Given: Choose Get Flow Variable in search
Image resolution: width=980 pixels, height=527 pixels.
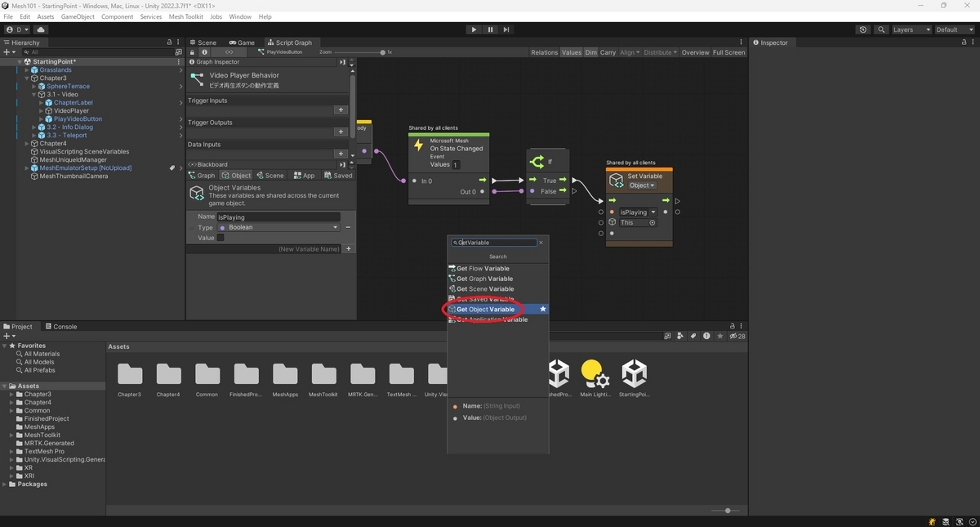Looking at the screenshot, I should [x=497, y=268].
